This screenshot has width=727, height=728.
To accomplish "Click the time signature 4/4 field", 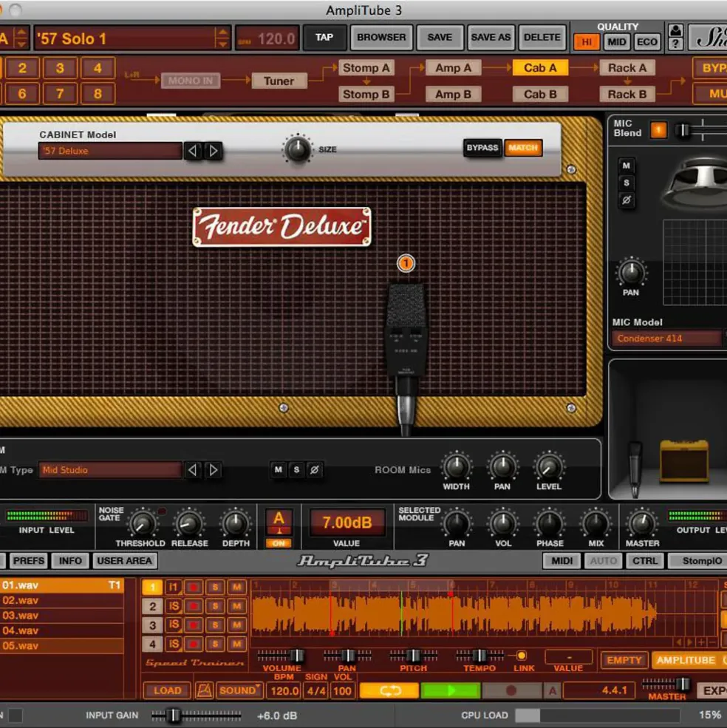I will pos(316,691).
